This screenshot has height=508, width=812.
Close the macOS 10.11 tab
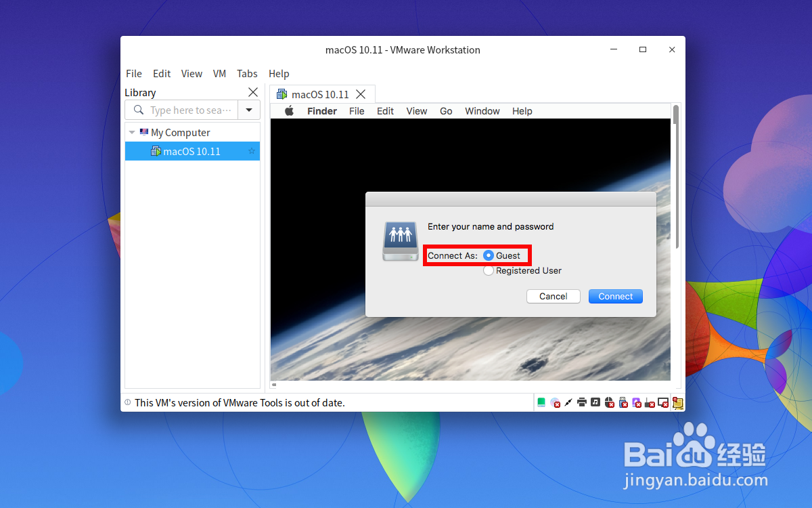pos(361,94)
